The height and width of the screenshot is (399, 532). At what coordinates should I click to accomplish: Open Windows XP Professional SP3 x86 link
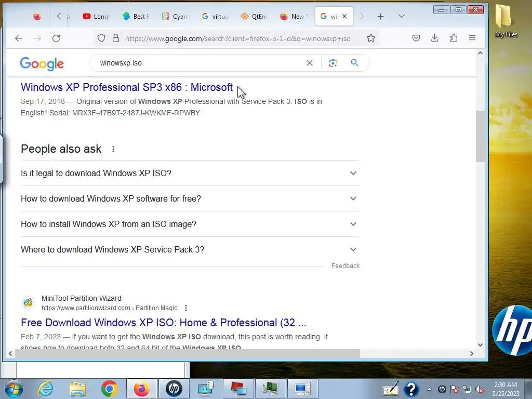pos(127,87)
